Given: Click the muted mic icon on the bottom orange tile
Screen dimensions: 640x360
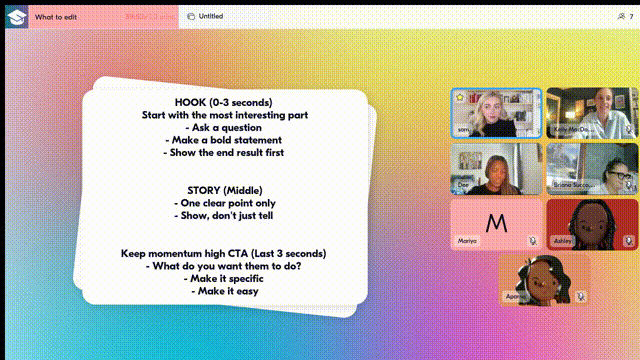Looking at the screenshot, I should click(x=580, y=296).
